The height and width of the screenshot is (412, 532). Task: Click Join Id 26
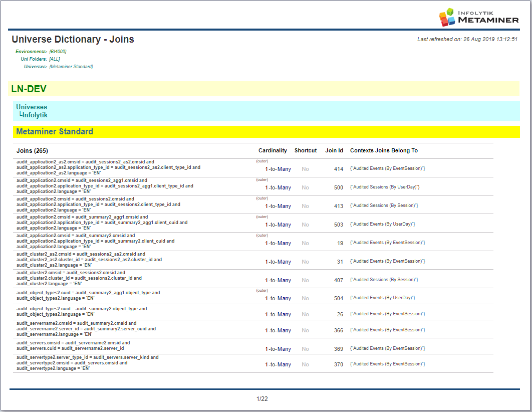coord(340,315)
